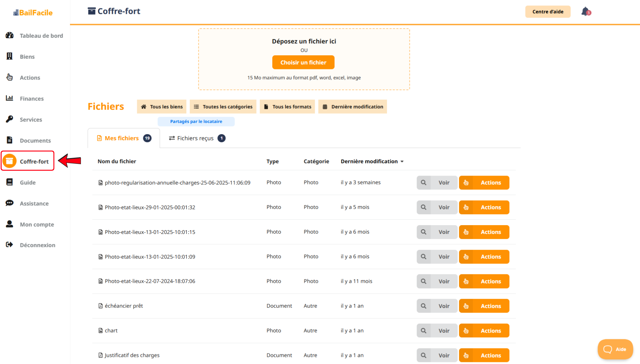
Task: Click the Biens building icon
Action: point(9,56)
